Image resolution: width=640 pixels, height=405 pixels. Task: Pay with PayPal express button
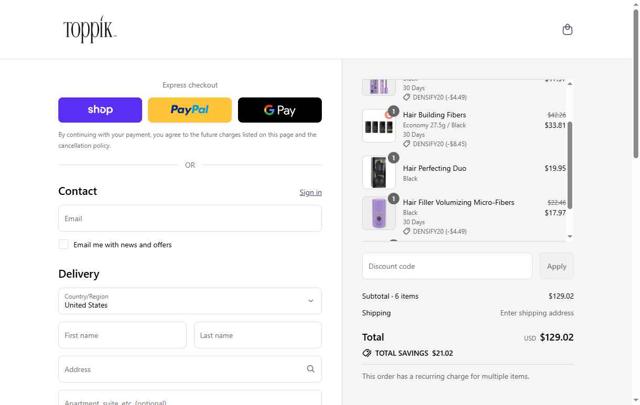(190, 110)
